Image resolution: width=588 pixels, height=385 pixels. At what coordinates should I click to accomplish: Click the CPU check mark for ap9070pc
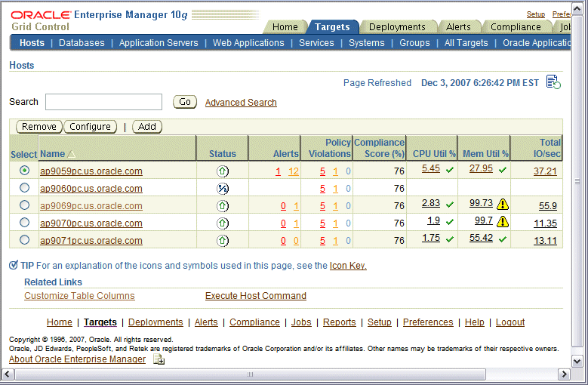[450, 221]
